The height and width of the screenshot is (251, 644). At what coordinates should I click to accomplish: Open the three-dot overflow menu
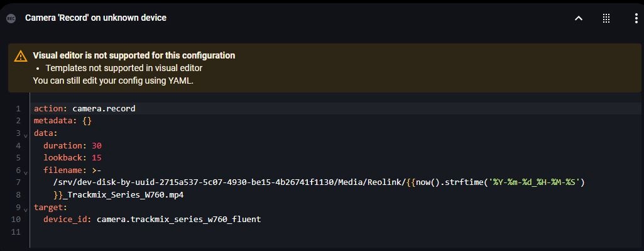[636, 18]
